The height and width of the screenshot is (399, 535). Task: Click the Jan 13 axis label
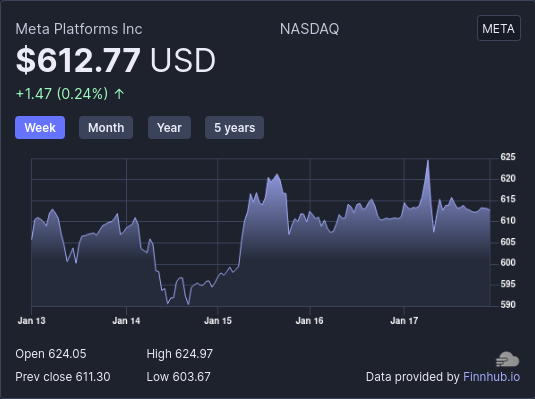31,320
